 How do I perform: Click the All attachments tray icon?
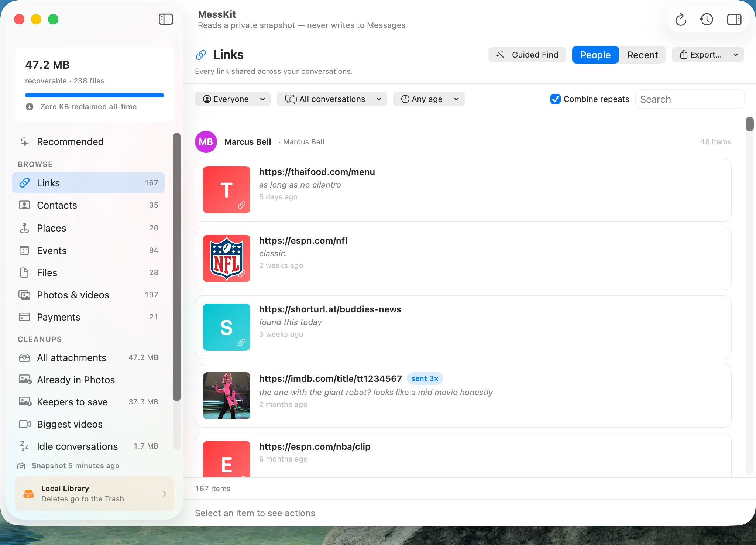click(24, 358)
